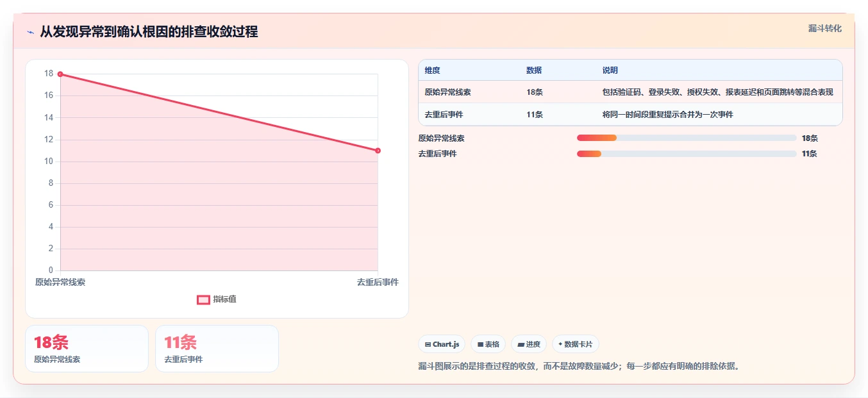Screen dimensions: 868x398
Task: Click the 去重后事件 progress bar
Action: tap(687, 154)
